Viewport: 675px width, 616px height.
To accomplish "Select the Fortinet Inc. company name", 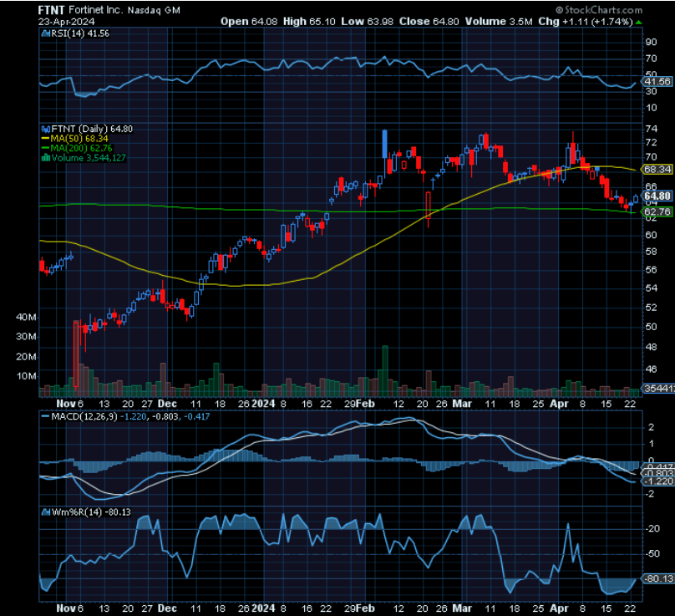I will pyautogui.click(x=95, y=10).
